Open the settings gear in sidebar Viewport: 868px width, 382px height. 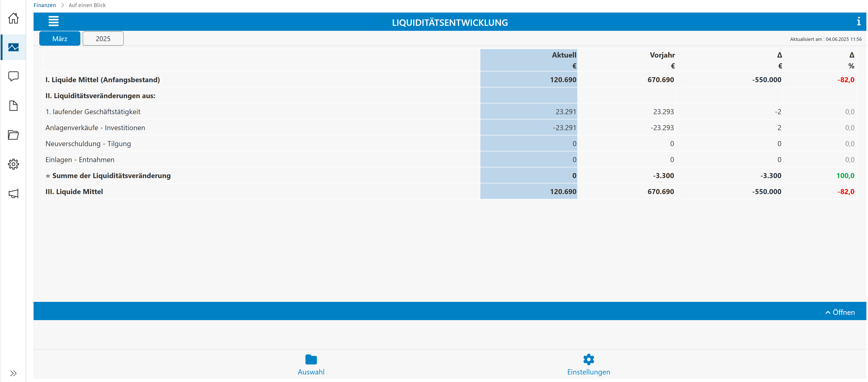[x=13, y=164]
